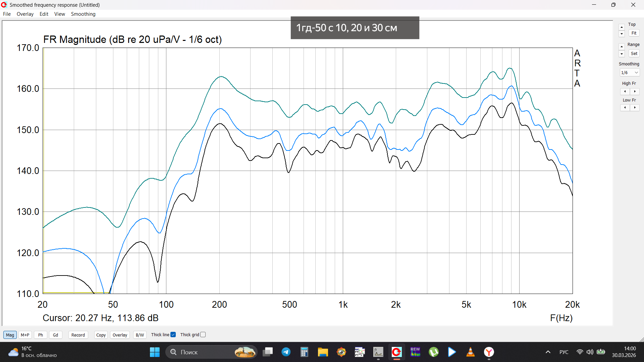Click the Range down arrow stepper
644x362 pixels.
[x=622, y=54]
